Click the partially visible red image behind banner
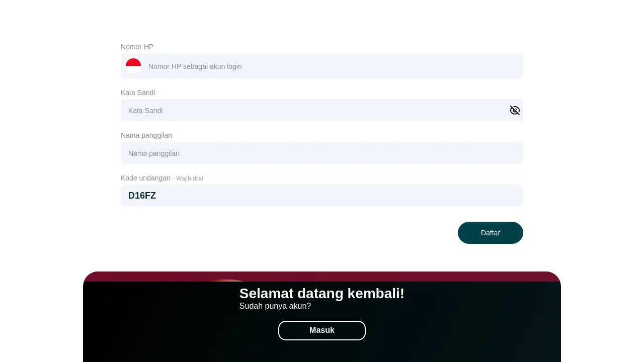644x362 pixels. pos(228,280)
